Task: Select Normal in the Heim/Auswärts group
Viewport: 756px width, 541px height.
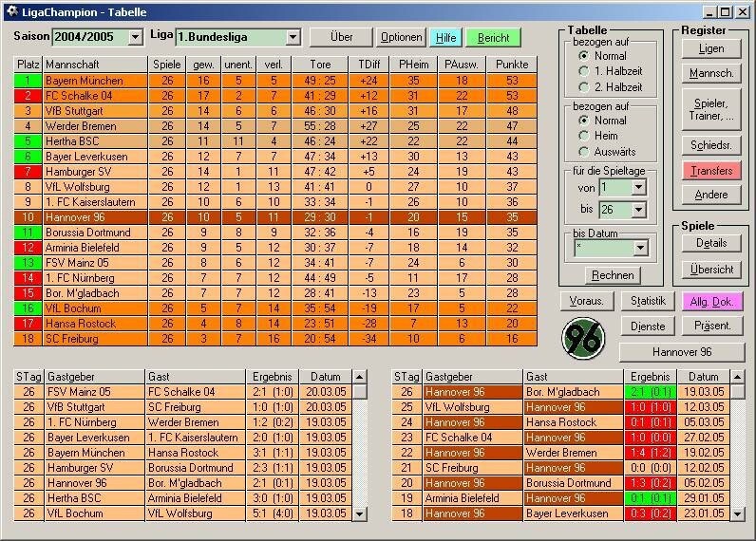Action: 583,121
